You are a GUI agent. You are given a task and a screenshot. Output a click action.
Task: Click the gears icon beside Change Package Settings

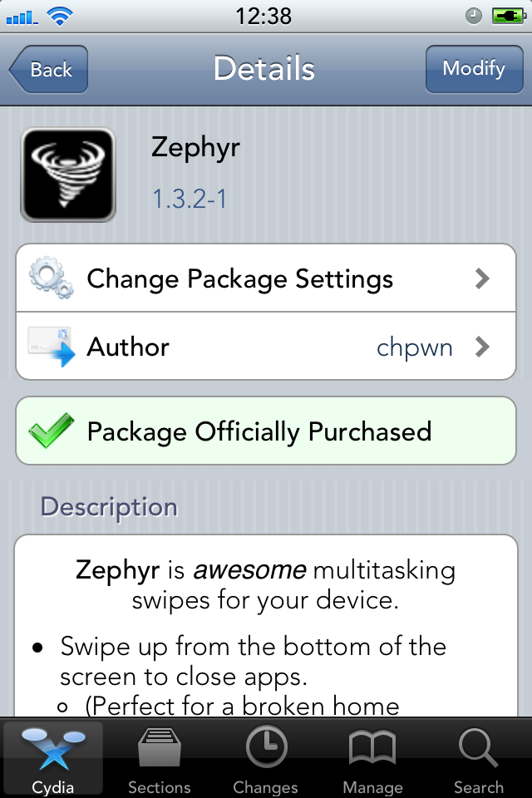tap(51, 278)
